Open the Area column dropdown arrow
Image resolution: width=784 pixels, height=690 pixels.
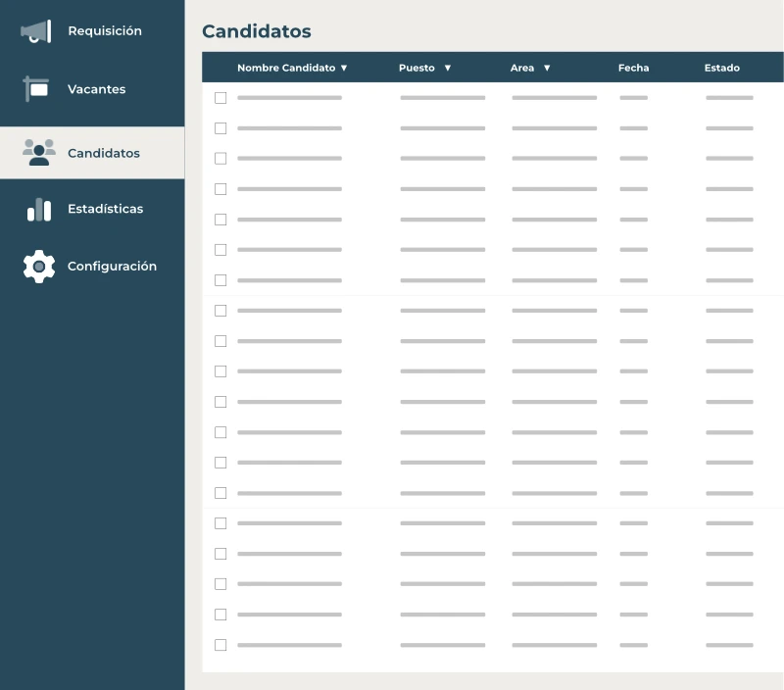(547, 69)
